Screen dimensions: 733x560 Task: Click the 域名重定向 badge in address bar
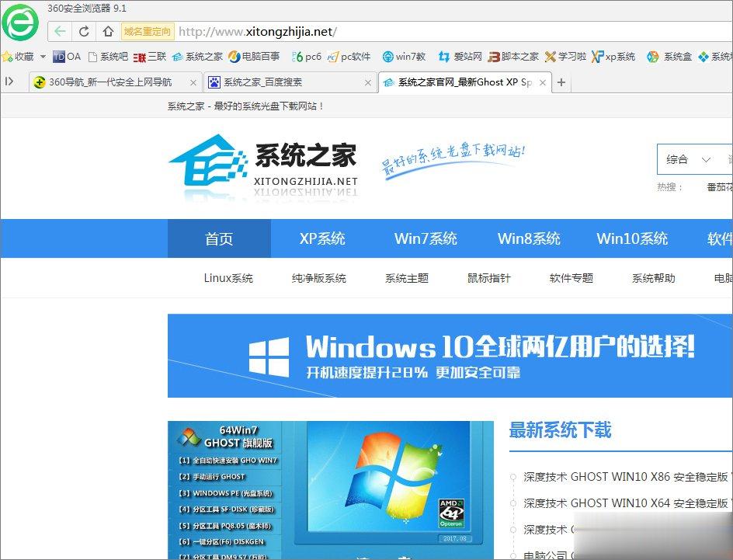(x=148, y=31)
